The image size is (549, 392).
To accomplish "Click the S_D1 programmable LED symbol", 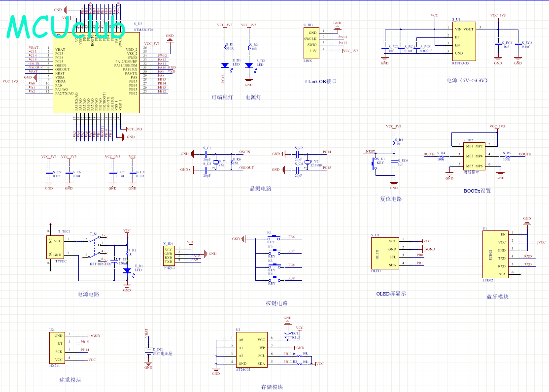I will pos(225,65).
